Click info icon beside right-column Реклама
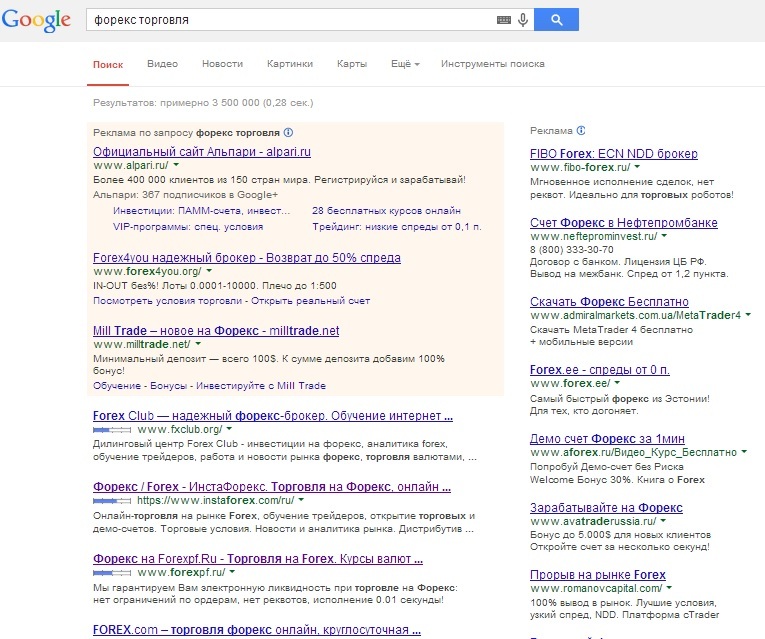The height and width of the screenshot is (639, 765). point(581,131)
